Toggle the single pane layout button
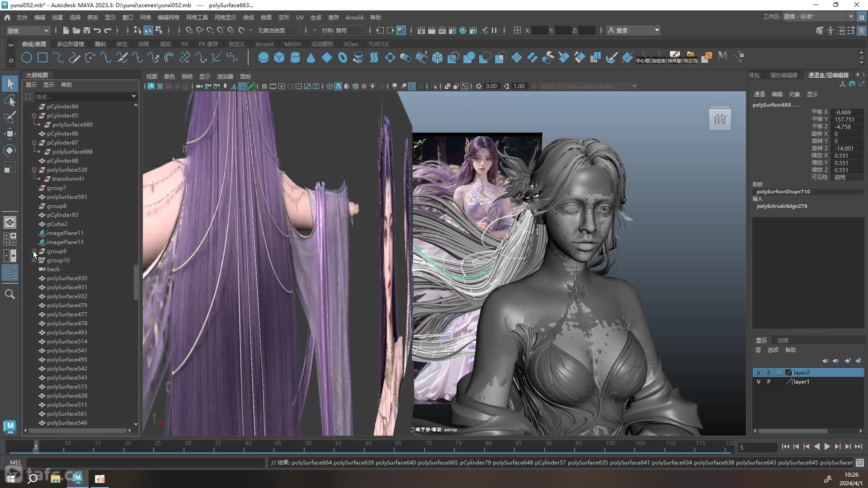 coord(10,222)
